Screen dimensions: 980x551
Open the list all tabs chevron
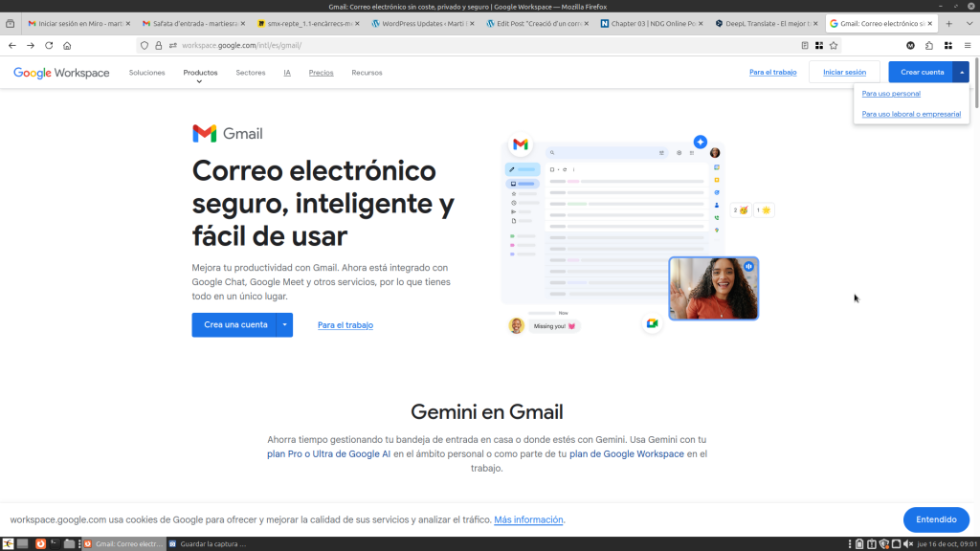[x=967, y=23]
